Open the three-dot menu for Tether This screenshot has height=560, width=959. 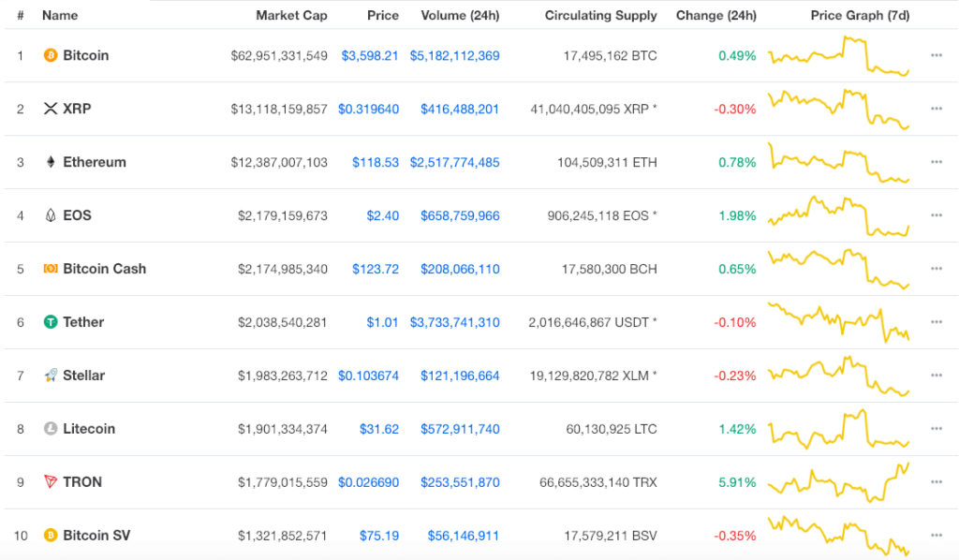point(937,322)
